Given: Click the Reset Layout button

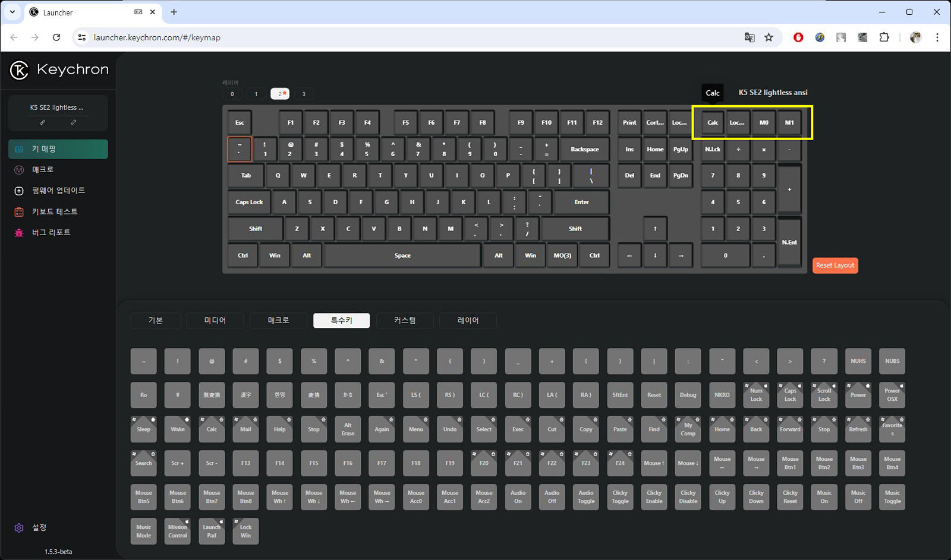Looking at the screenshot, I should click(x=835, y=265).
